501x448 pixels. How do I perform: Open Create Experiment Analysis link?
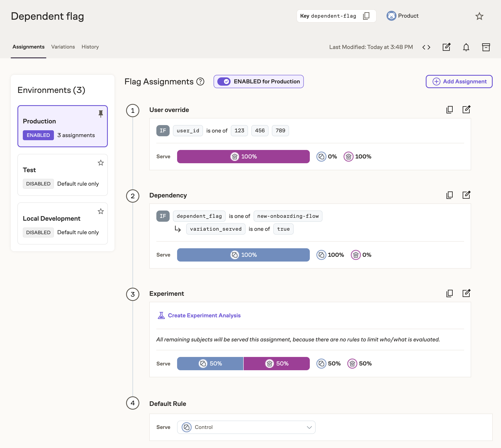(204, 315)
